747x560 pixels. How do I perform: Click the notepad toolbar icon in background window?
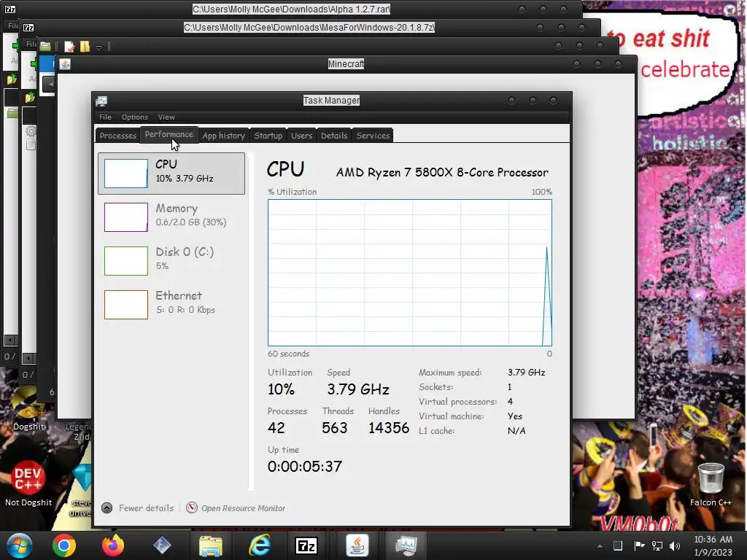69,46
